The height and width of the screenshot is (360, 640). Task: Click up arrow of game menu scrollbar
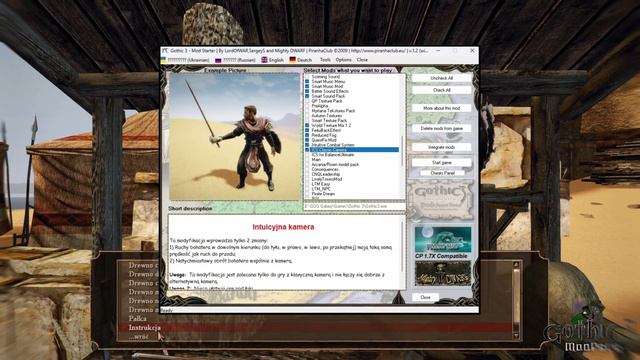click(x=516, y=265)
